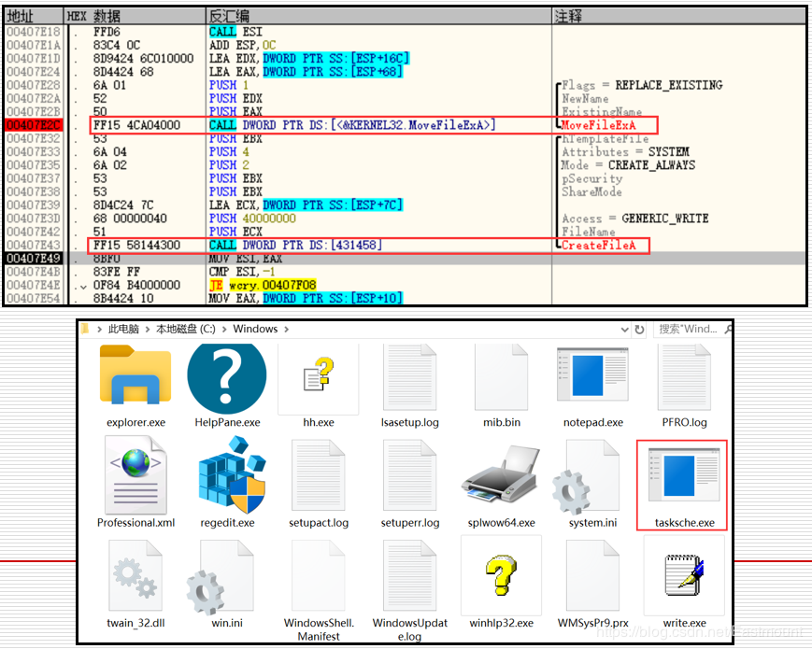Click the ADD ESP,0C instruction
The width and height of the screenshot is (812, 649).
pyautogui.click(x=242, y=45)
